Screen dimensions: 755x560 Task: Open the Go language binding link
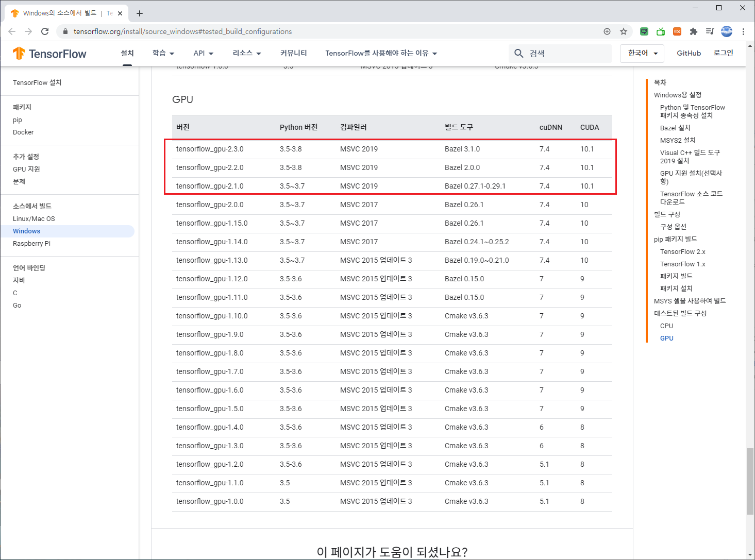point(17,306)
